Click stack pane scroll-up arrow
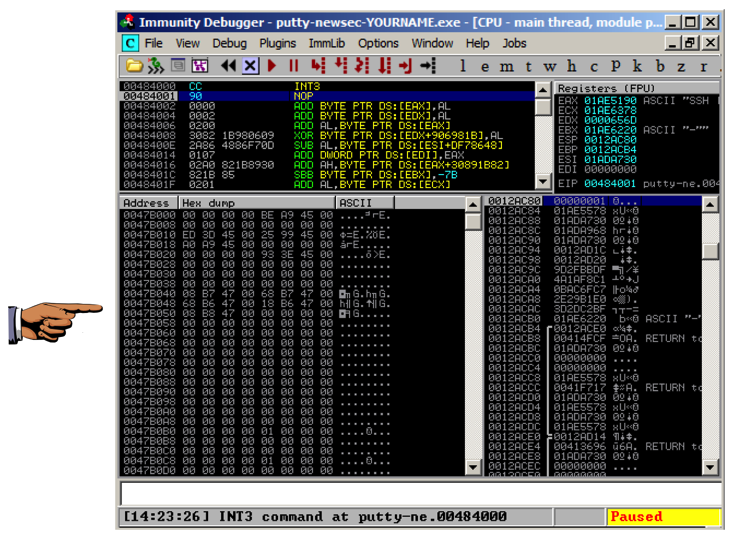 pyautogui.click(x=710, y=204)
